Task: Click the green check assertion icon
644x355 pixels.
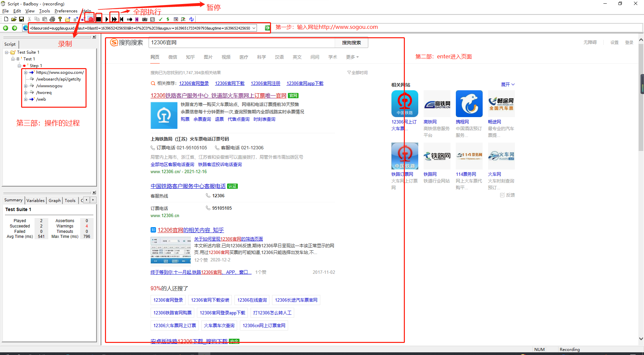Action: point(160,19)
